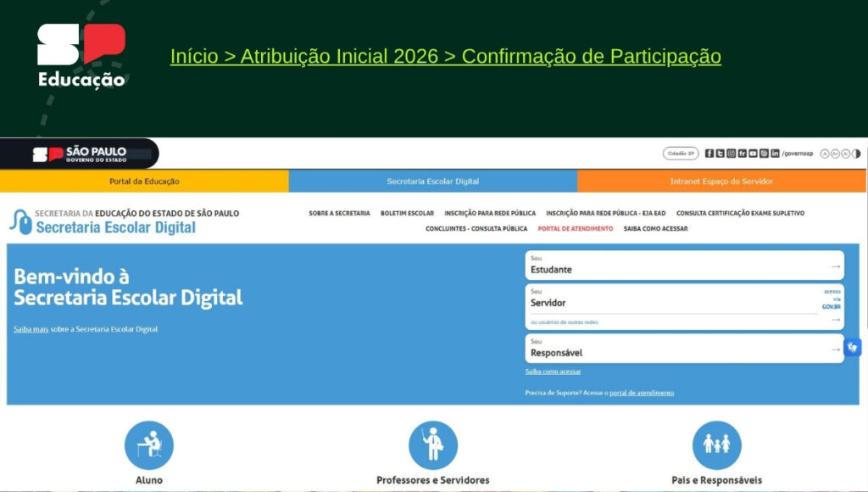Click the YouTube channel icon
Viewport: 868px width, 492px height.
pyautogui.click(x=753, y=153)
